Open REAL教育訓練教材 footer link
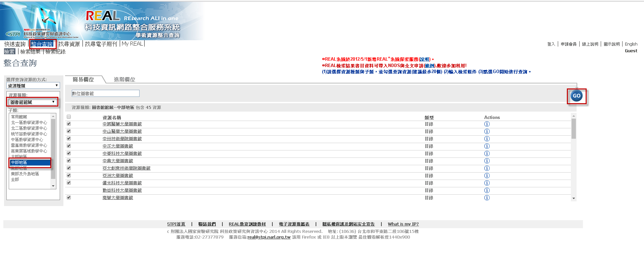This screenshot has height=256, width=644. click(x=247, y=224)
